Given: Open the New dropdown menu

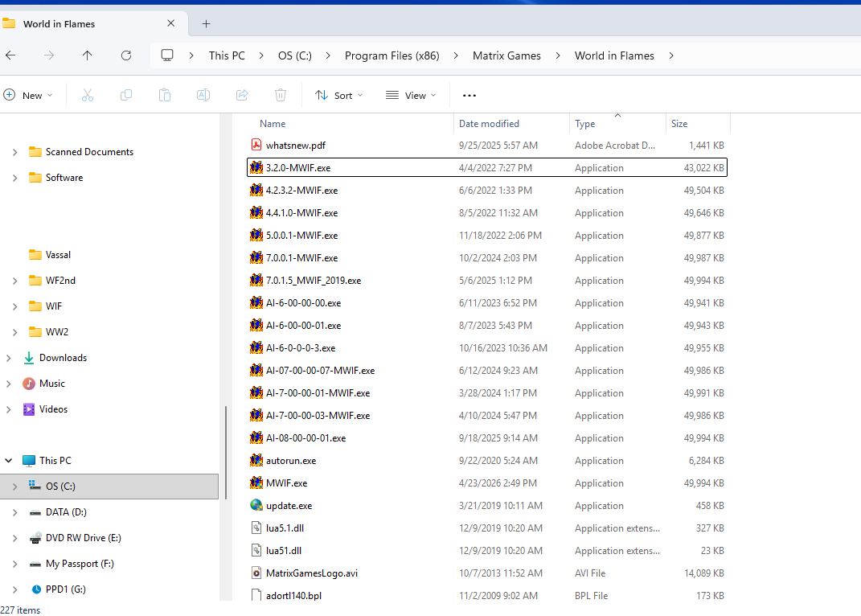Looking at the screenshot, I should coord(29,95).
